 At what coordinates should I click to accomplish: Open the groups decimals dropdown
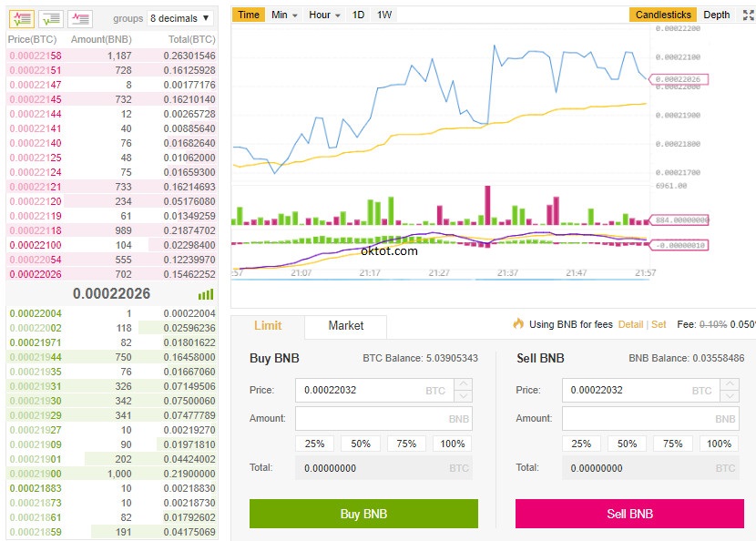180,18
